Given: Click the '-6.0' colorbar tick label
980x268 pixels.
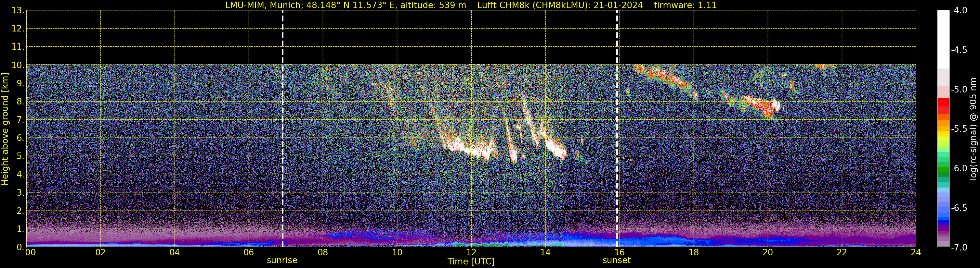Looking at the screenshot, I should 959,168.
